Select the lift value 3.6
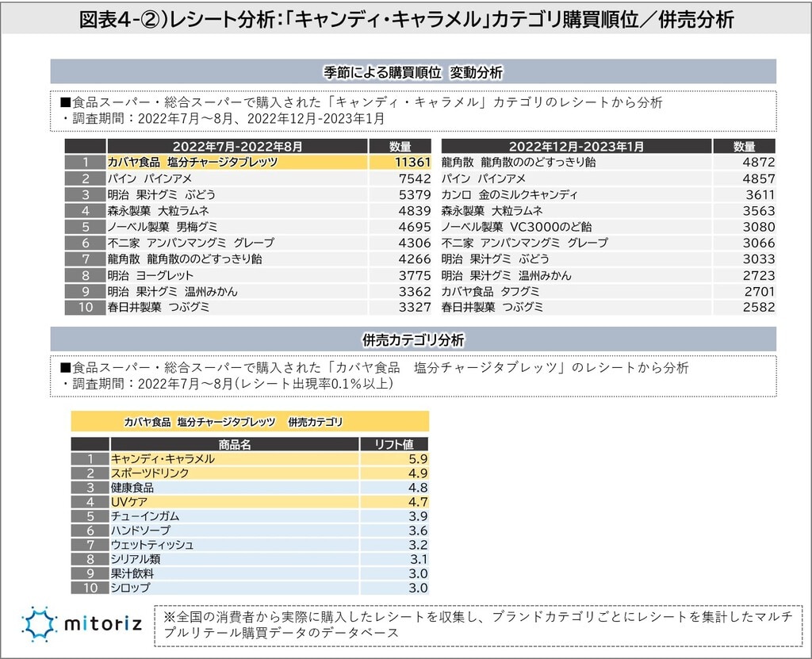This screenshot has height=659, width=812. click(x=418, y=531)
